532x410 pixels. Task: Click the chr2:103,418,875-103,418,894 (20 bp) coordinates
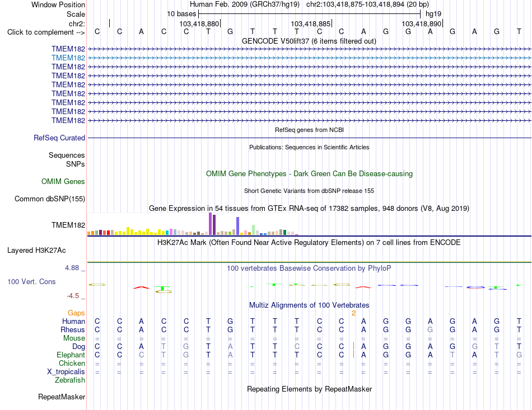(x=367, y=4)
